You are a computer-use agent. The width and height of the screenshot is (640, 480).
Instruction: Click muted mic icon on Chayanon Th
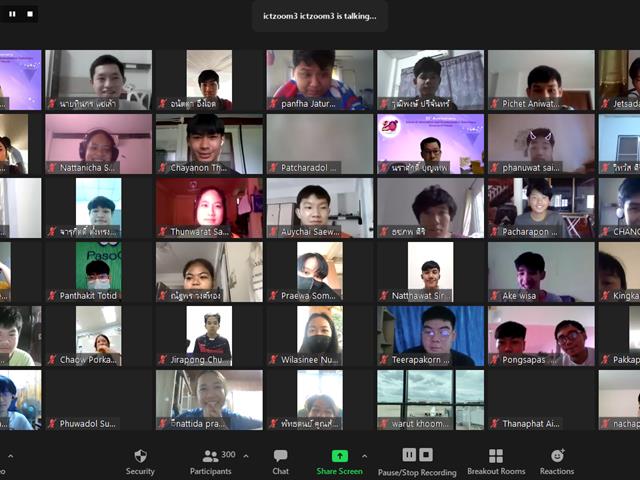tap(163, 168)
